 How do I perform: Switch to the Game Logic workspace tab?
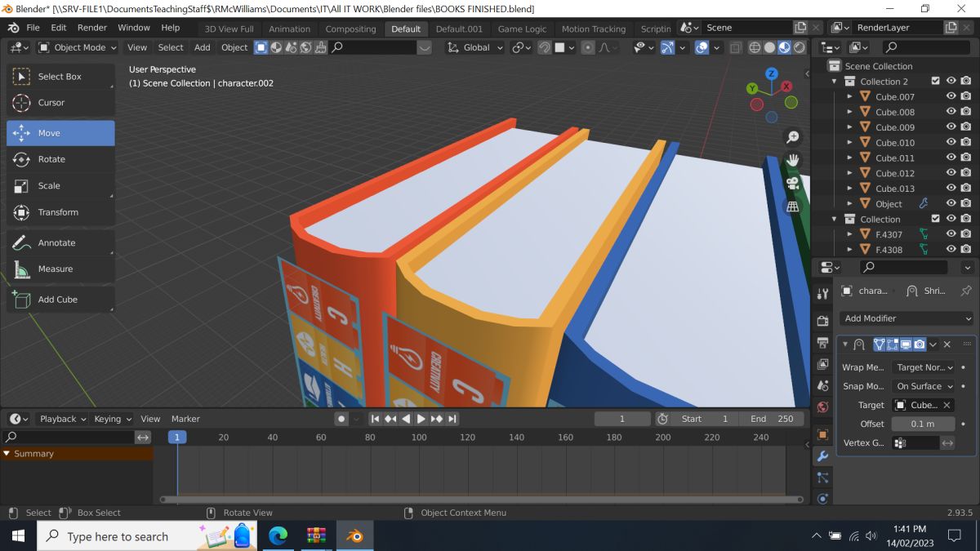[523, 29]
